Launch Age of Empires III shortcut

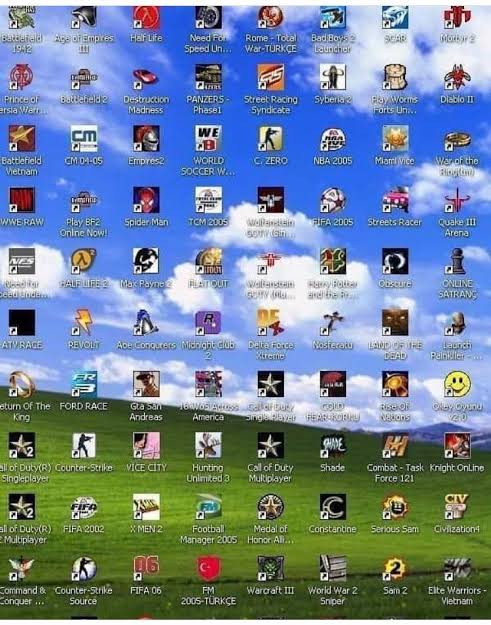(x=84, y=18)
